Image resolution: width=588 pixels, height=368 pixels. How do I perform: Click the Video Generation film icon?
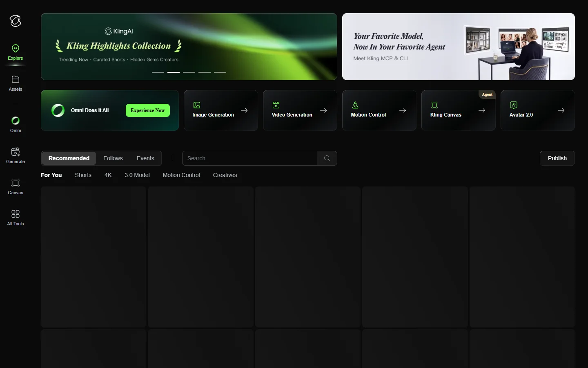pos(276,105)
